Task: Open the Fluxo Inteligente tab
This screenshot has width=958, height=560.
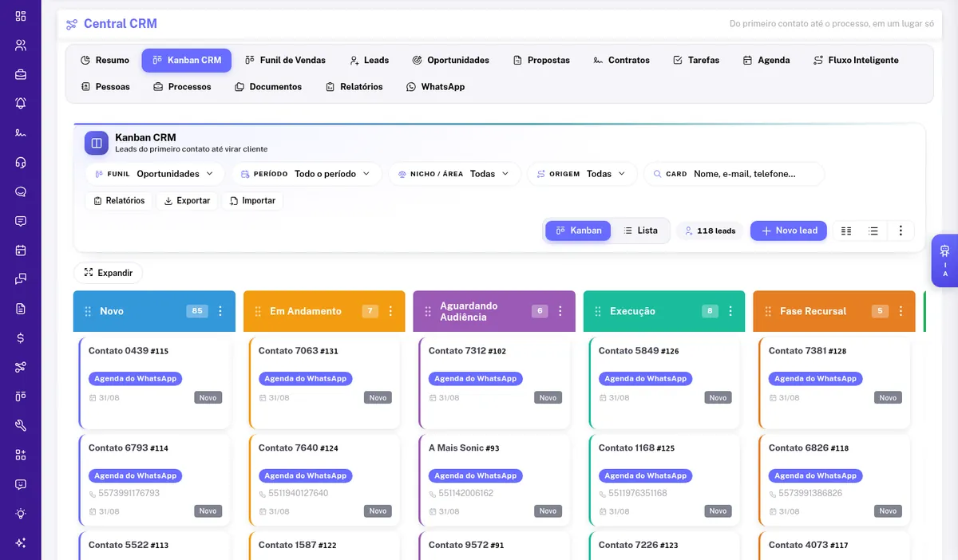Action: click(x=856, y=61)
